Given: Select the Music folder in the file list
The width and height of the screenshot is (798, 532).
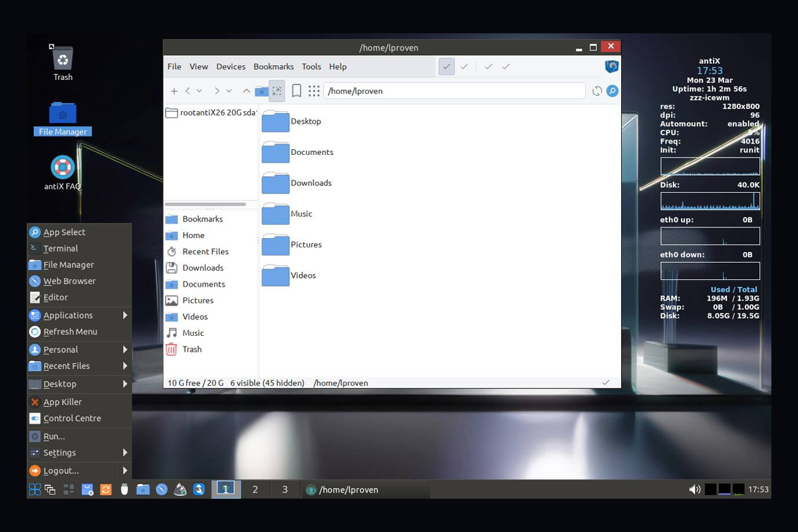Looking at the screenshot, I should (287, 213).
